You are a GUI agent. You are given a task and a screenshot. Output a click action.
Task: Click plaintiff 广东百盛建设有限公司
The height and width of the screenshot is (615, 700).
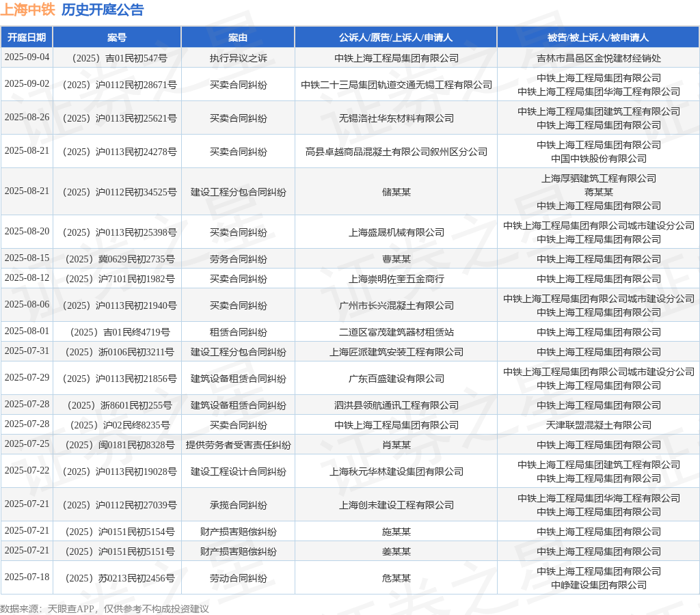pos(396,379)
